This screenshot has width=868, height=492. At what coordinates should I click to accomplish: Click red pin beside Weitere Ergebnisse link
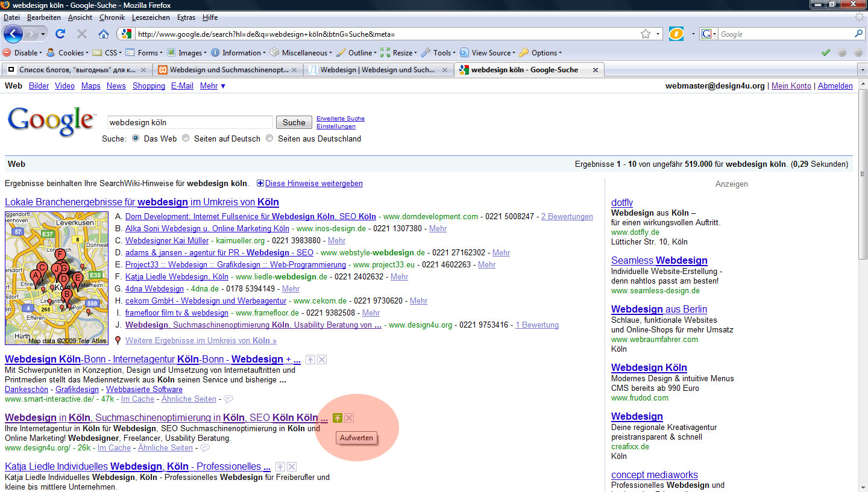[118, 340]
